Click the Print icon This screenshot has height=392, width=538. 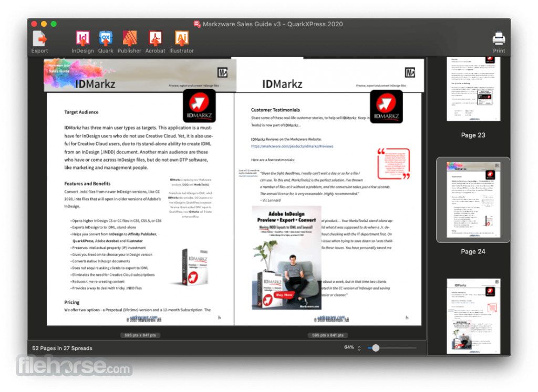pos(499,38)
